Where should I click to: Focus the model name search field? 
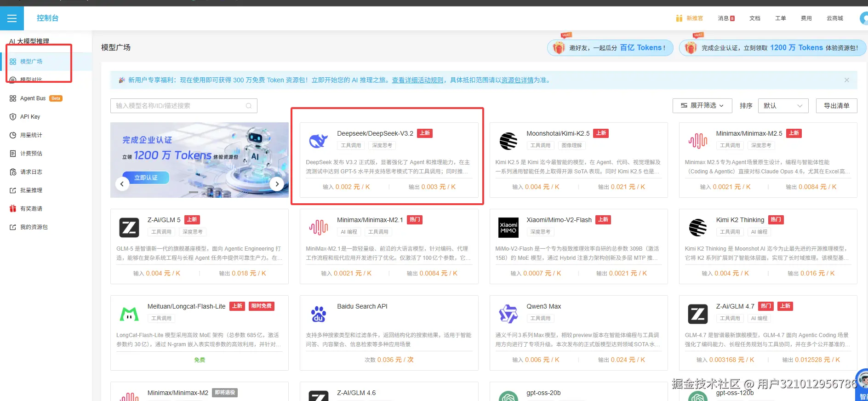tap(183, 106)
